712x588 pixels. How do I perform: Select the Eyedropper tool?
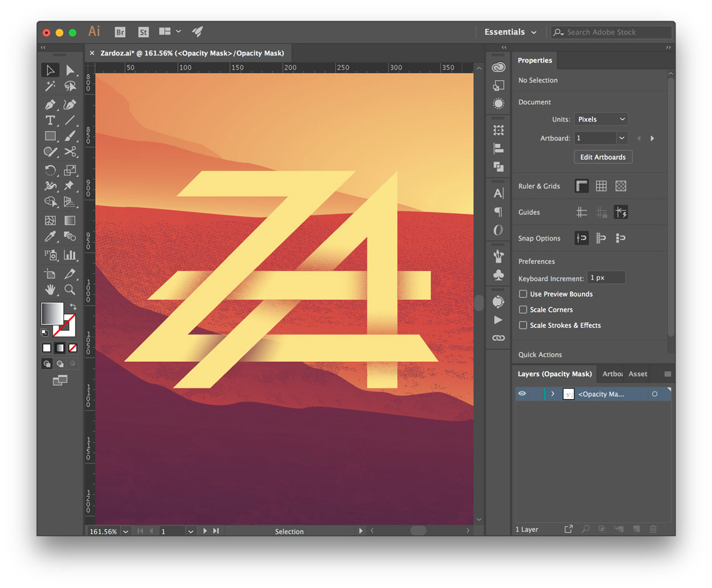[50, 236]
